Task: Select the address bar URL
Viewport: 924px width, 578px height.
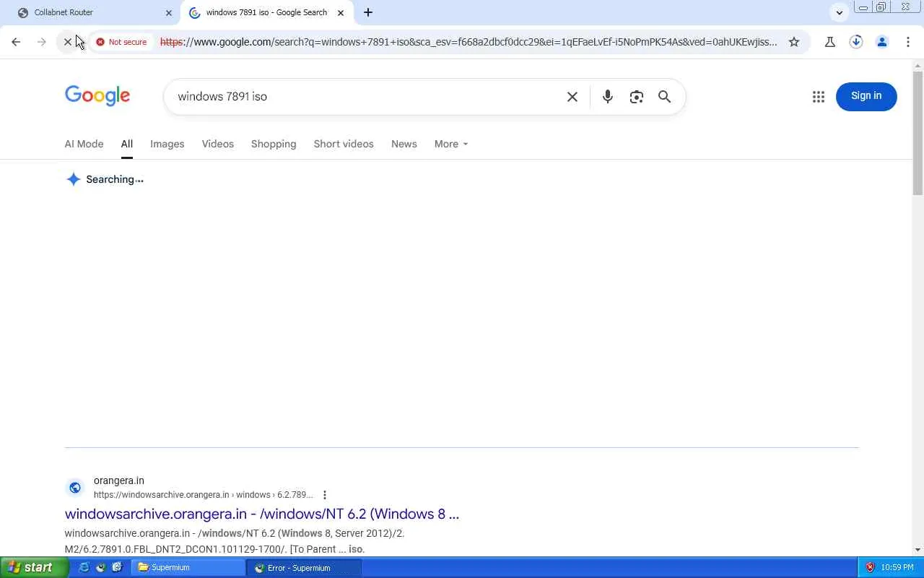Action: coord(468,42)
